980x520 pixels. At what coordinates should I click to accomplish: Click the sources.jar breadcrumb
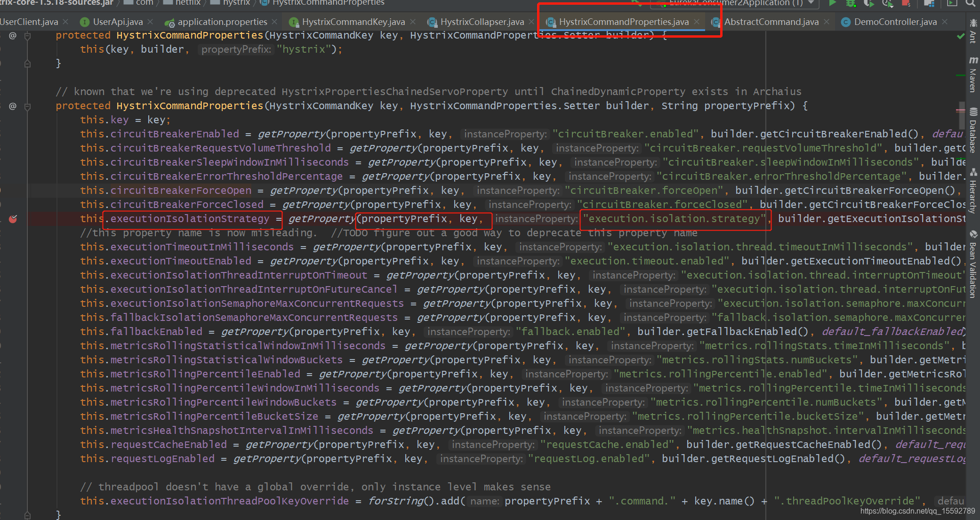pos(56,3)
